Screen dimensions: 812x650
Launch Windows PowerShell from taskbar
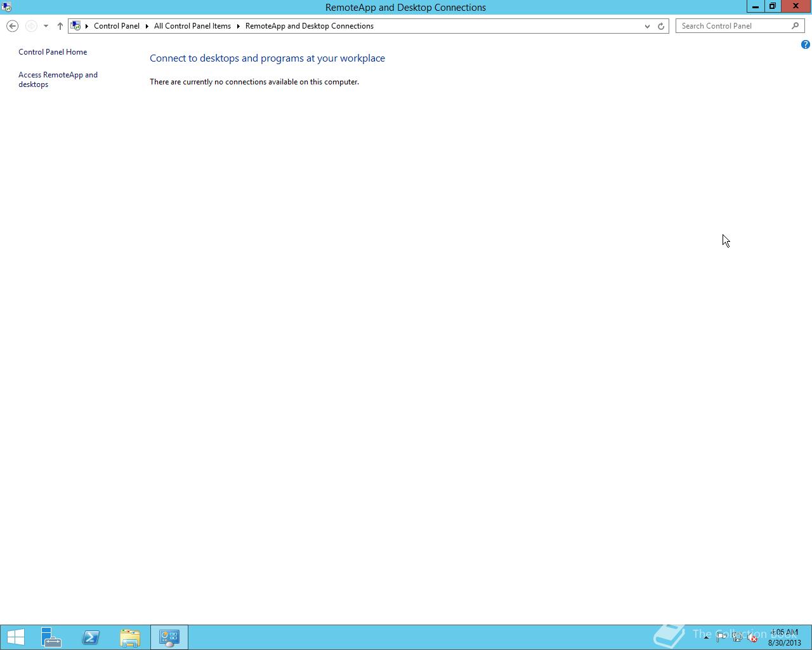(91, 637)
